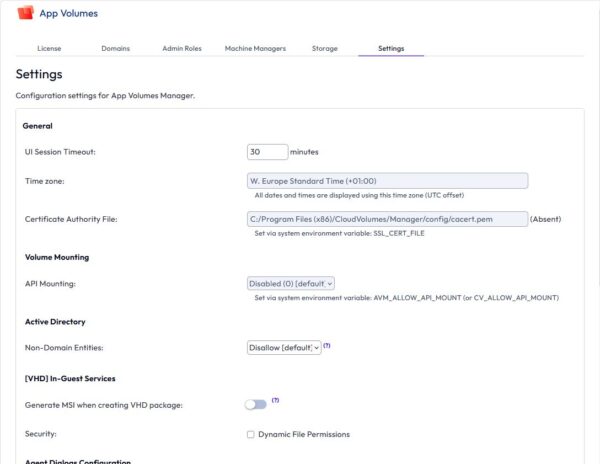Image resolution: width=600 pixels, height=464 pixels.
Task: Click the API Mounting label
Action: (x=50, y=284)
